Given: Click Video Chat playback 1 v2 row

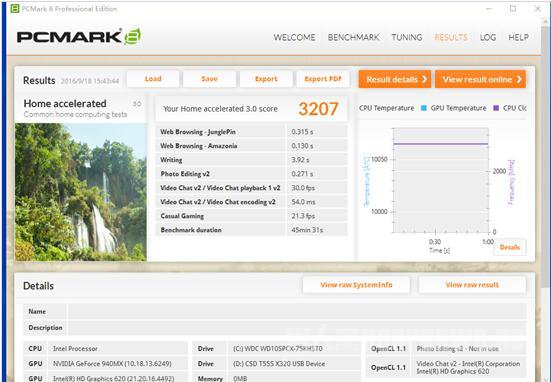Looking at the screenshot, I should point(251,188).
